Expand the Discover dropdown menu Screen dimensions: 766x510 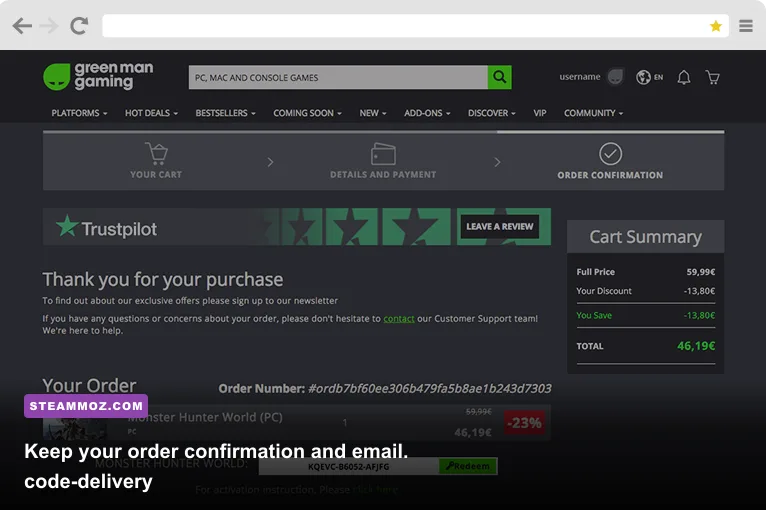click(x=491, y=113)
